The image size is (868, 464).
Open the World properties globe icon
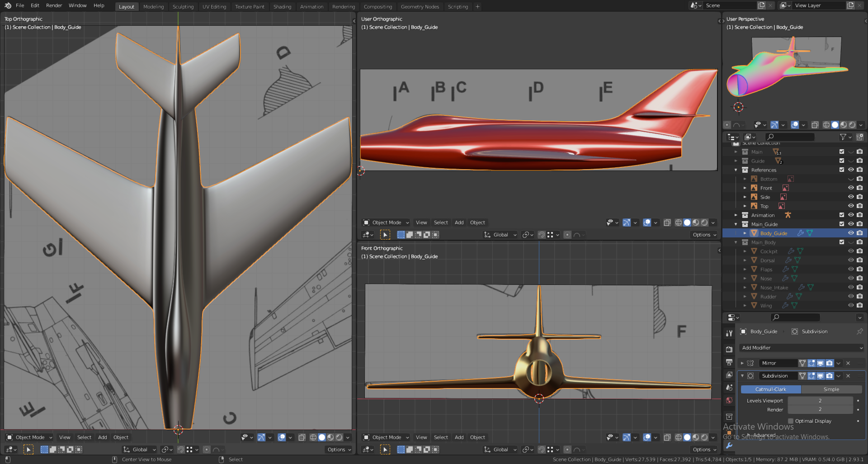click(x=729, y=400)
